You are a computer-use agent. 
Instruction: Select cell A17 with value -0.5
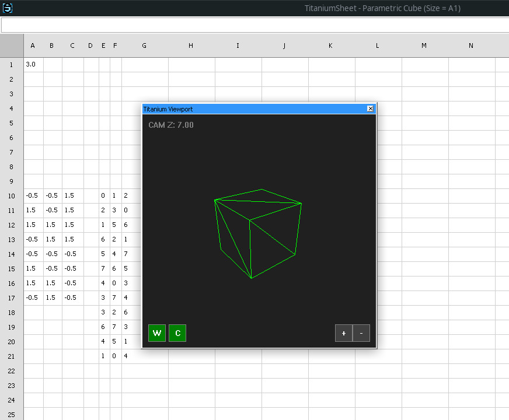[x=33, y=297]
